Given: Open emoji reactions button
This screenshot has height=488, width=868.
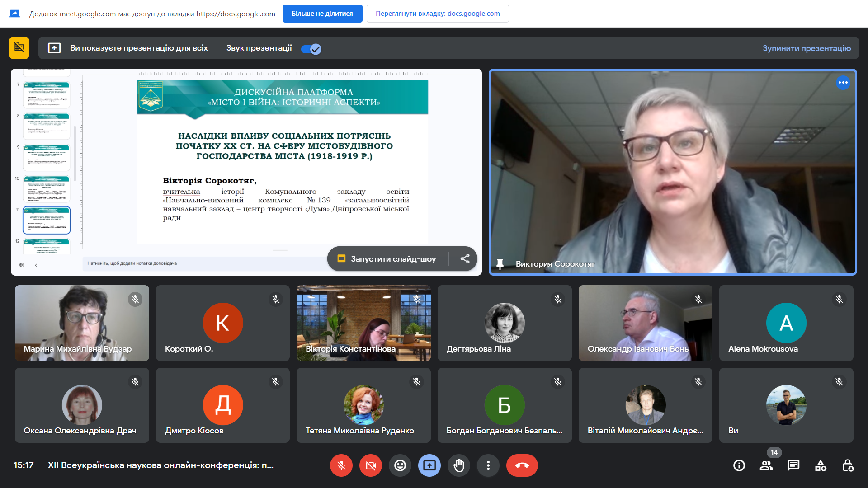Looking at the screenshot, I should [400, 465].
